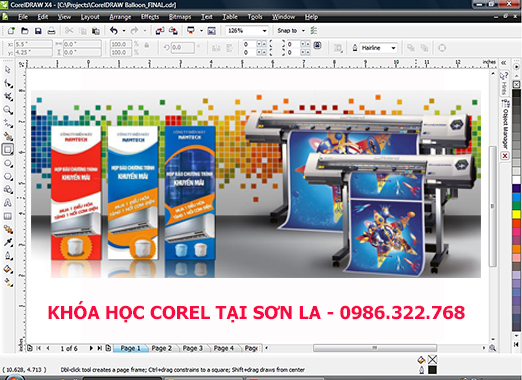522x380 pixels.
Task: Select the Rectangle tool
Action: click(8, 150)
